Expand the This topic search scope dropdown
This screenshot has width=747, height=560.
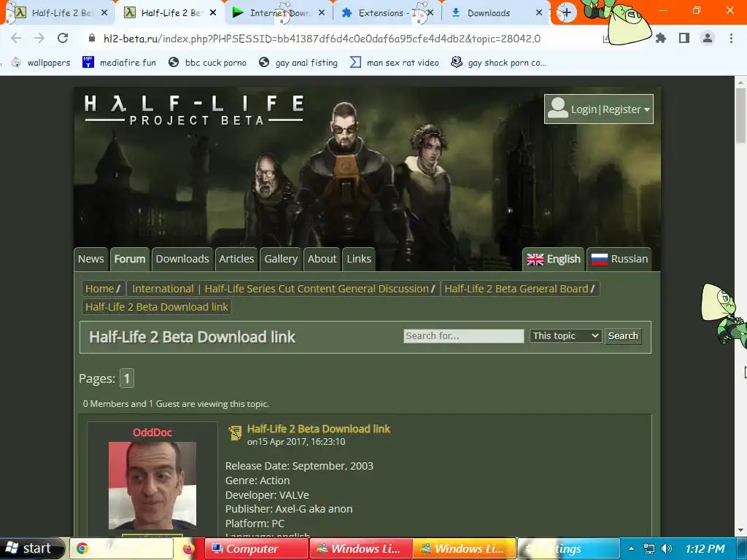point(565,335)
